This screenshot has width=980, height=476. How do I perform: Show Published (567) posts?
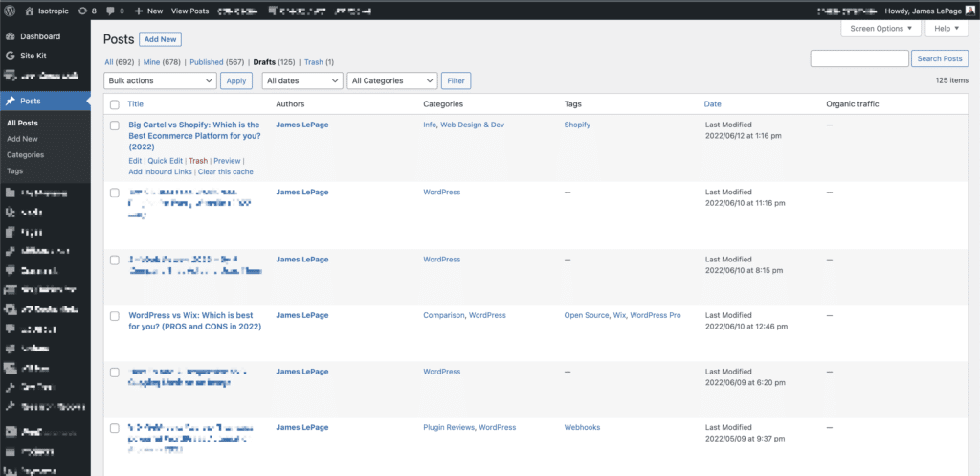pyautogui.click(x=217, y=62)
